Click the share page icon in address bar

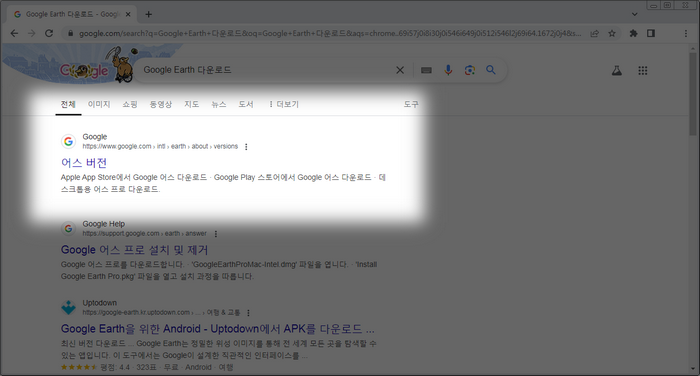(x=595, y=33)
